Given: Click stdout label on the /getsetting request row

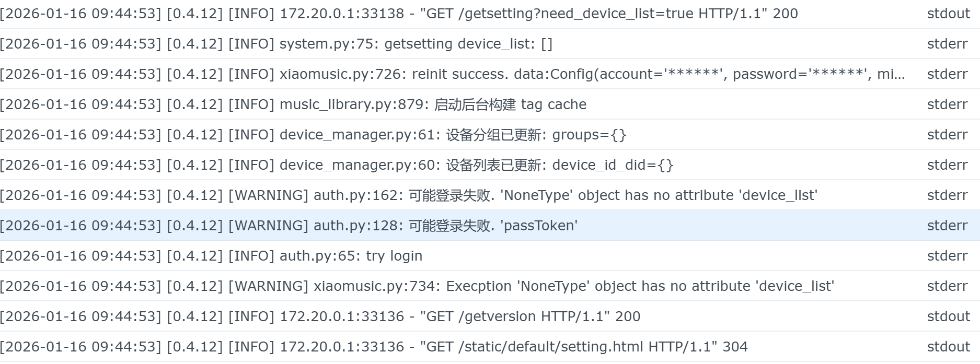Looking at the screenshot, I should coord(948,14).
